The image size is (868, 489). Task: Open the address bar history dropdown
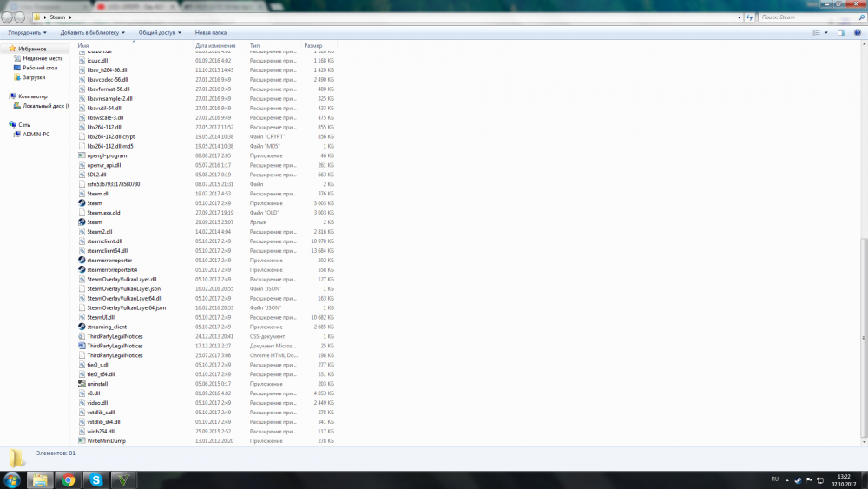739,17
